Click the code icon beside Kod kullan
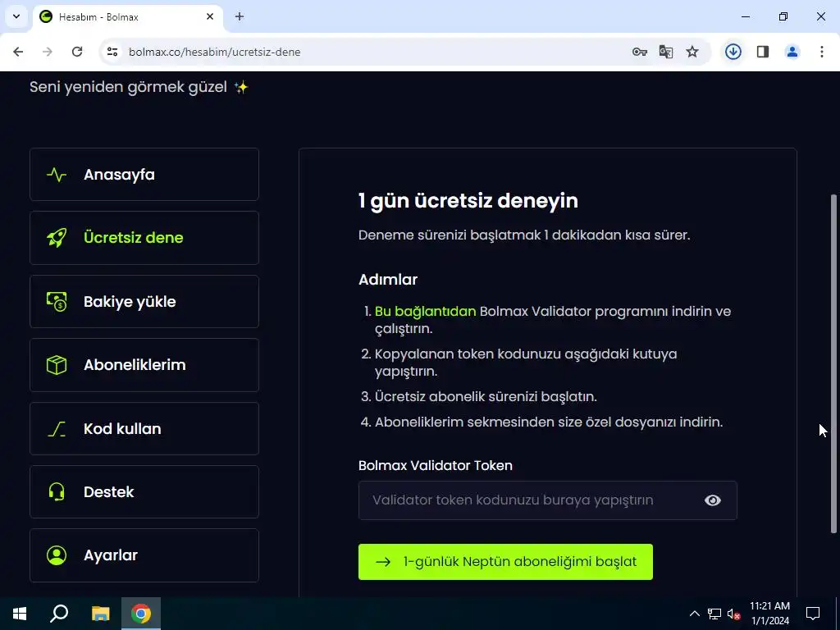The height and width of the screenshot is (630, 840). [x=57, y=428]
